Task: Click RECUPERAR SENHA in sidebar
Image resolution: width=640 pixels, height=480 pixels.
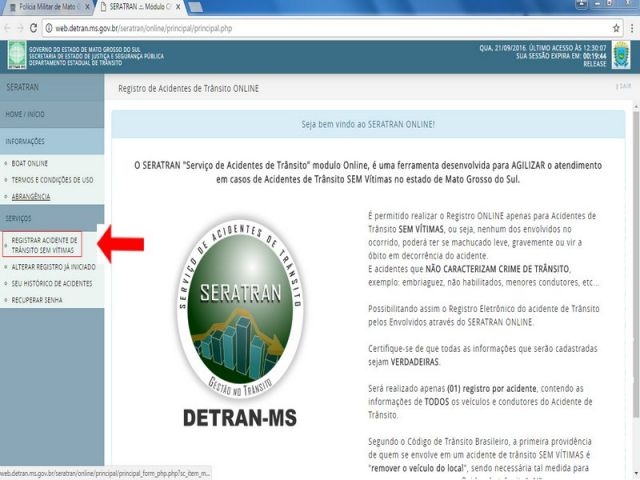Action: (x=37, y=300)
